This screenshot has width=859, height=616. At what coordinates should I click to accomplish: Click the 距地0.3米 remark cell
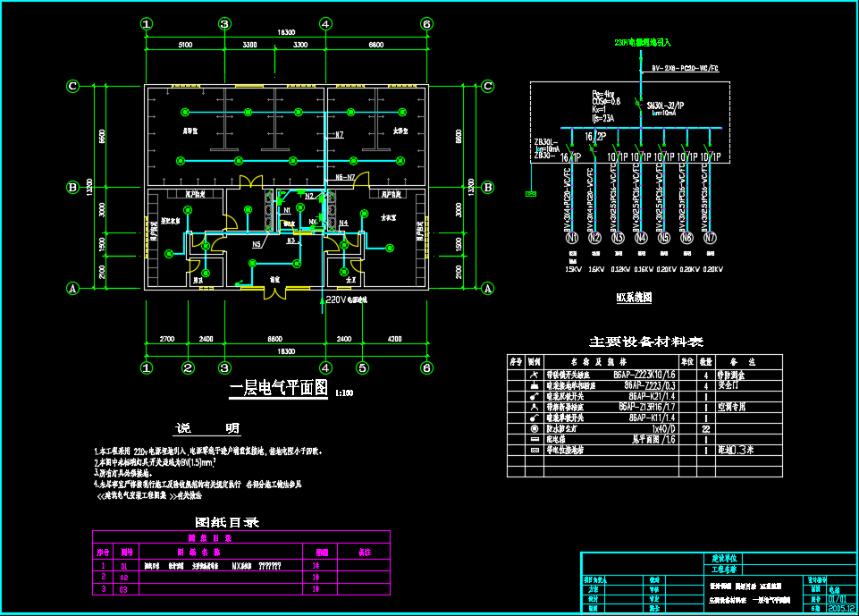coord(736,450)
